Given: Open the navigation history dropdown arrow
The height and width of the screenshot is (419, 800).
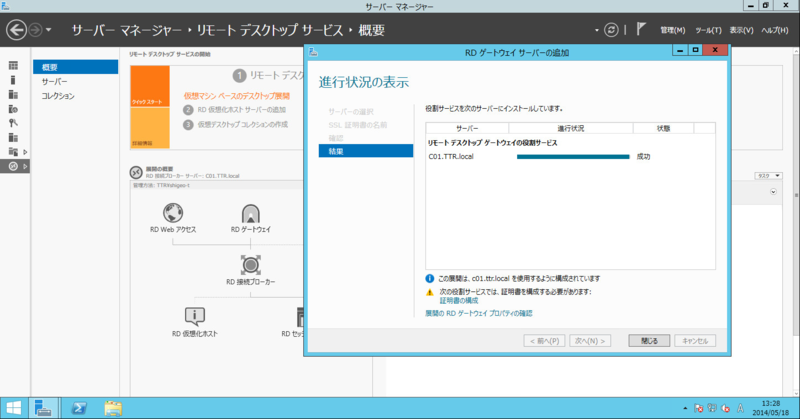Looking at the screenshot, I should tap(48, 30).
